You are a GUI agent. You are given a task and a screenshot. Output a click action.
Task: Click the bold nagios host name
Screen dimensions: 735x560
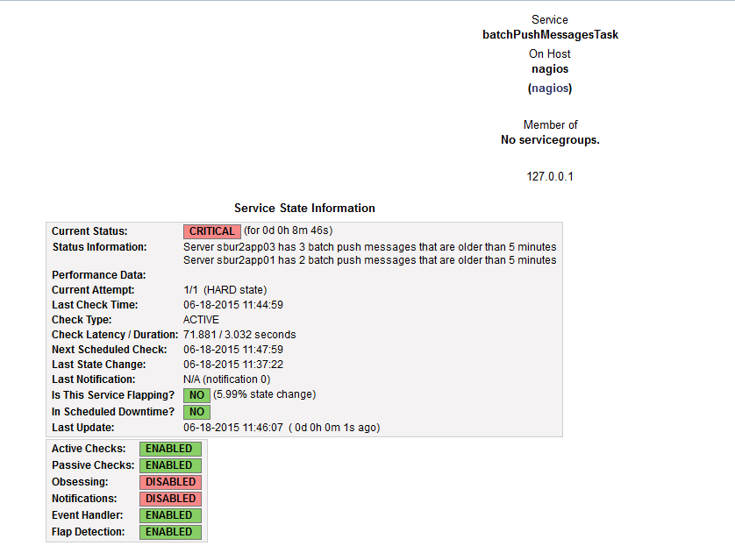[x=550, y=68]
